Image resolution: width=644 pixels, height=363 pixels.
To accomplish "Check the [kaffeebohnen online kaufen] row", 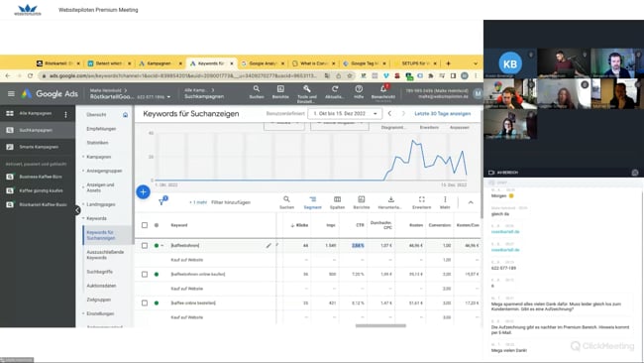I will (145, 274).
